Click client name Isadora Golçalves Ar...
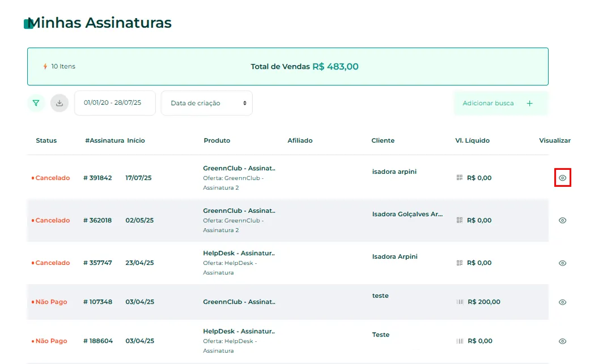590x364 pixels. tap(408, 214)
